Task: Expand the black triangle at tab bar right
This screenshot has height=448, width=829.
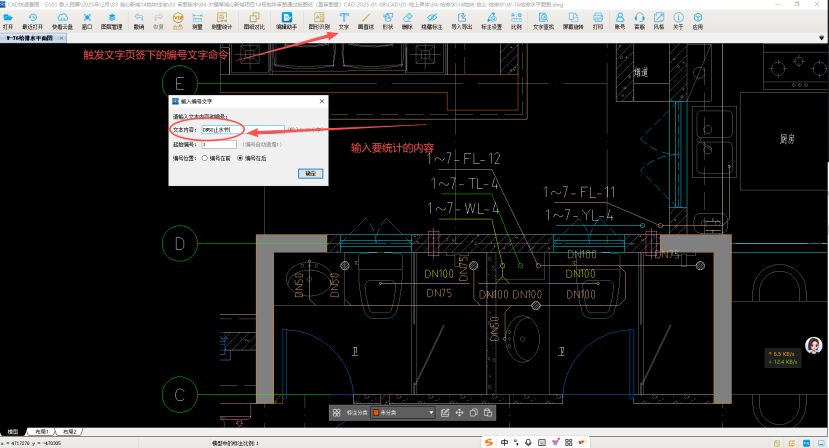Action: coord(821,38)
